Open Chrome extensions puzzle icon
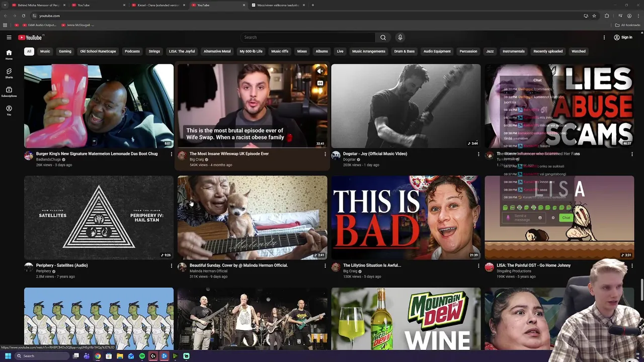 point(607,16)
